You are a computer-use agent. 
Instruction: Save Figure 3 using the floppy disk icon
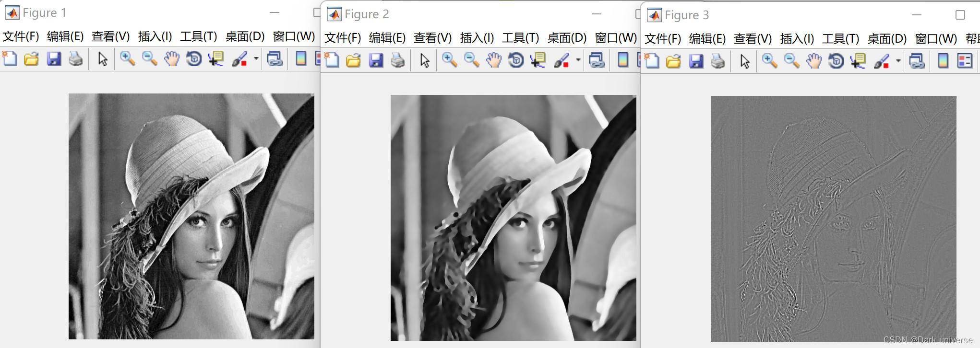[x=696, y=61]
